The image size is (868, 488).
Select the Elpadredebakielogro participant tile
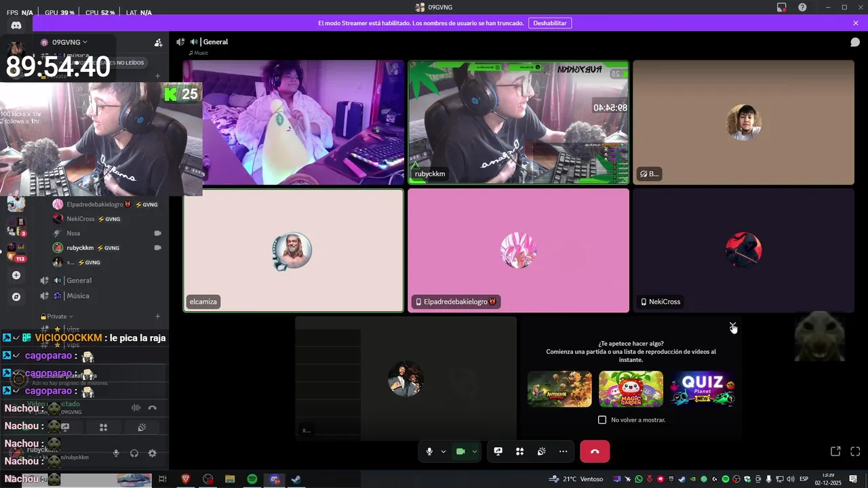(519, 251)
